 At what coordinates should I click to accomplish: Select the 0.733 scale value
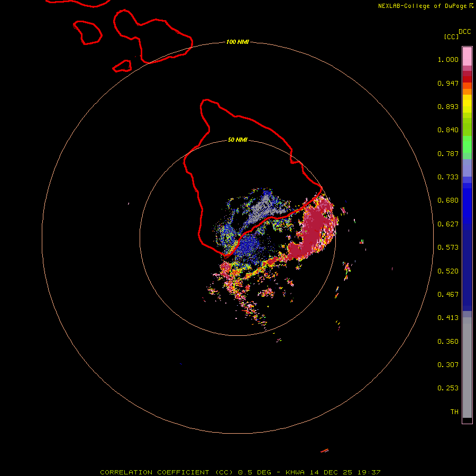click(x=448, y=177)
